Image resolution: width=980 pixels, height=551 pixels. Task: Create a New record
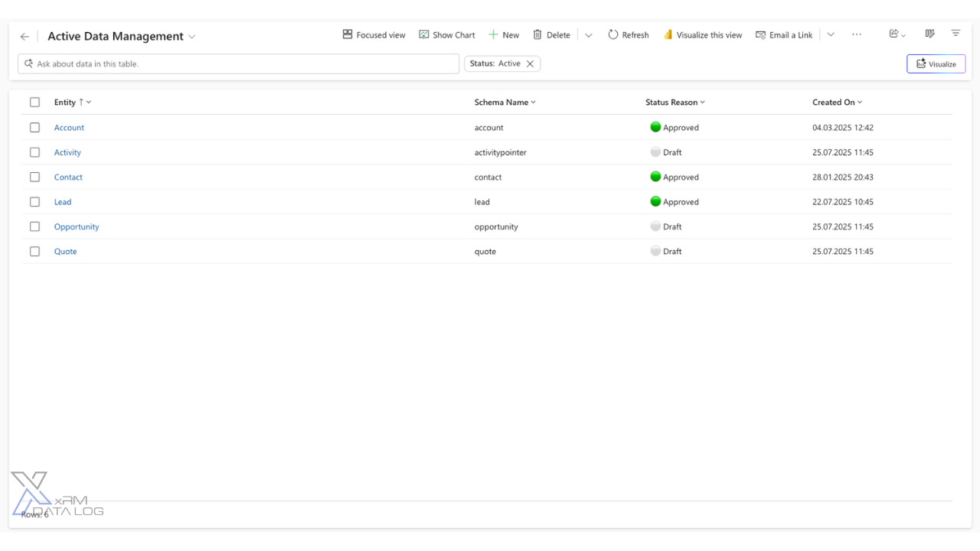point(504,35)
